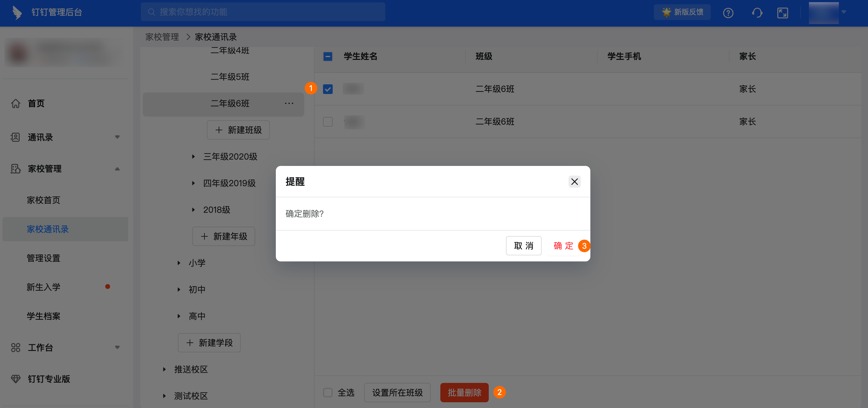Expand the 三年级2020级 tree node
The height and width of the screenshot is (408, 868).
pyautogui.click(x=194, y=157)
